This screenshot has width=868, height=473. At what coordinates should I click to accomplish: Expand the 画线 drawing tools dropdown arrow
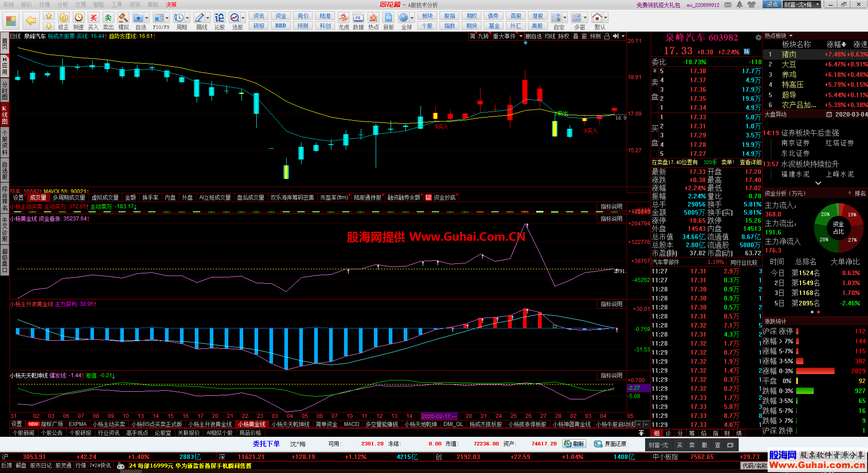point(208,18)
